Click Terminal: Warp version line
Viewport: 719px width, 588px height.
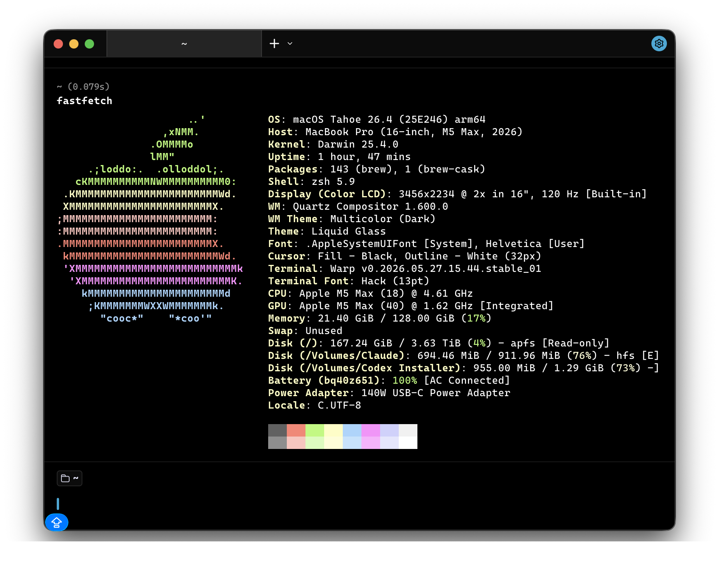click(405, 269)
